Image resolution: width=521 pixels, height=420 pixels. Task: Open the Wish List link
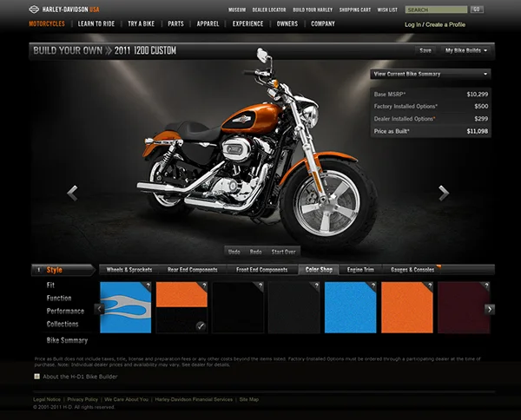[x=387, y=10]
